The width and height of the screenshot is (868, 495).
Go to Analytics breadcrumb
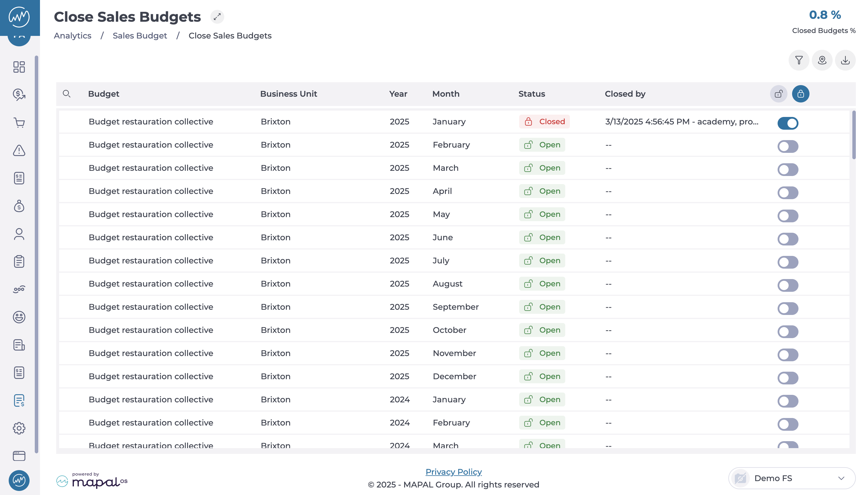pos(72,36)
